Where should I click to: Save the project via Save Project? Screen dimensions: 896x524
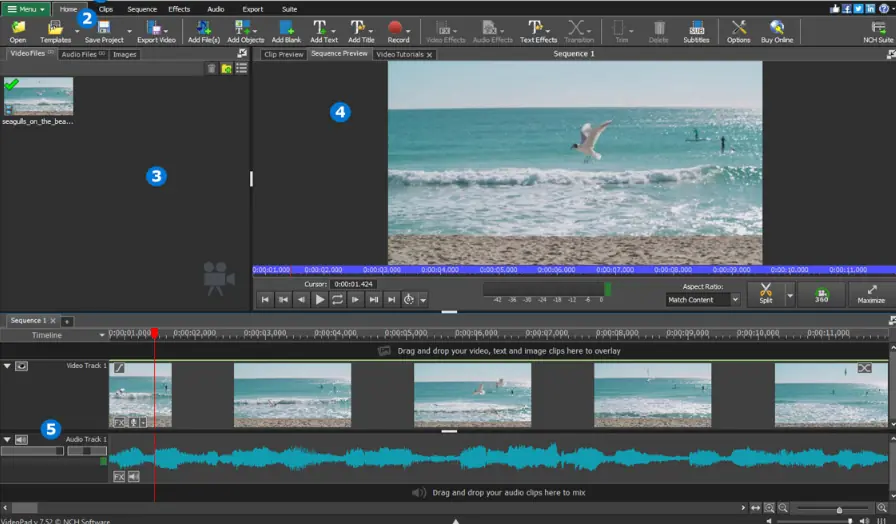[x=104, y=31]
